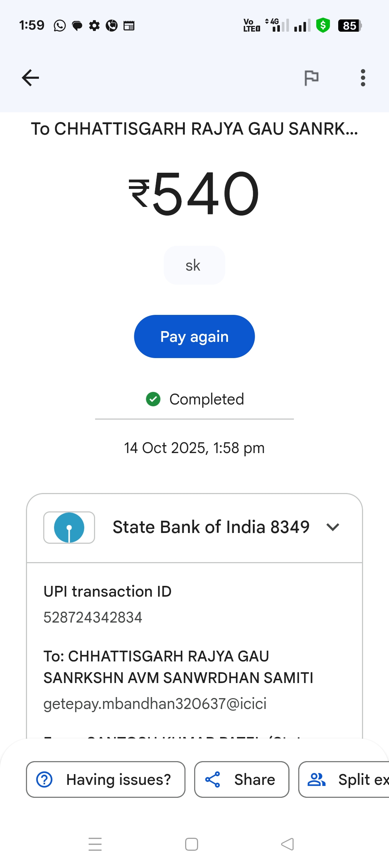389x868 pixels.
Task: Tap the WhatsApp status bar icon
Action: click(60, 26)
